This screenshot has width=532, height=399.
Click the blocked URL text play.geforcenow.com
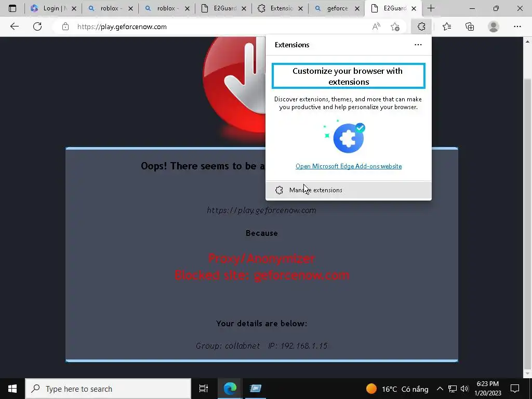[261, 210]
